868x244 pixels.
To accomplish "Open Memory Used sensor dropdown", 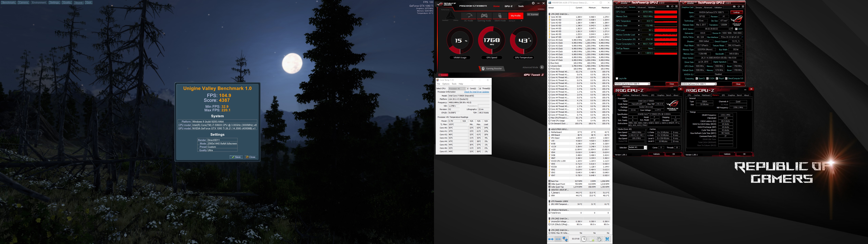I will pyautogui.click(x=639, y=26).
